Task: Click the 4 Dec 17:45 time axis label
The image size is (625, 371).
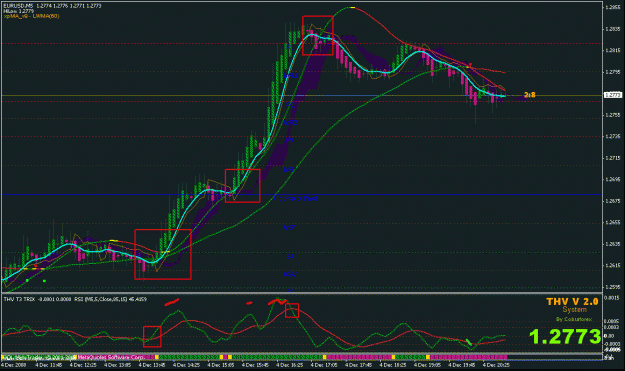Action: coord(359,365)
